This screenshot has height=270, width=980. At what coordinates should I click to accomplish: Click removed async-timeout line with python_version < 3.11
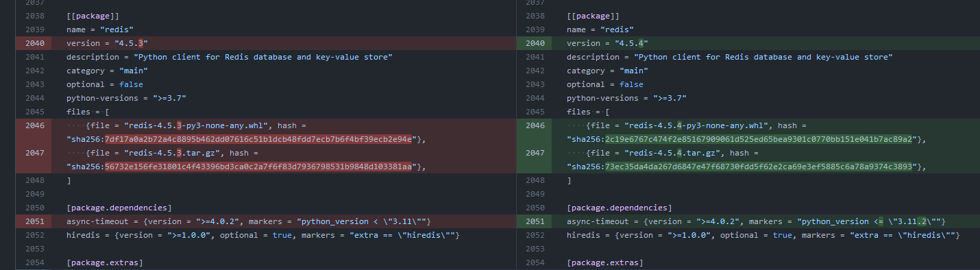[249, 221]
